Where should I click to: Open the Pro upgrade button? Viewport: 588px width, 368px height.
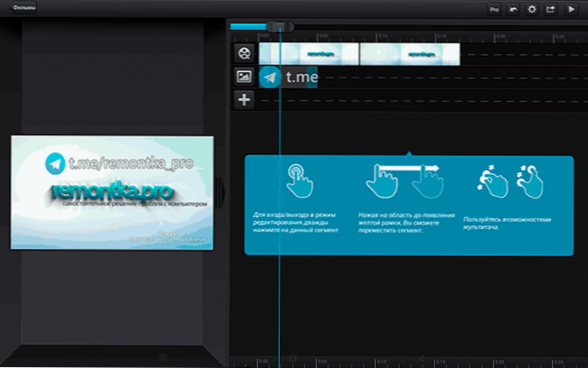click(x=494, y=10)
